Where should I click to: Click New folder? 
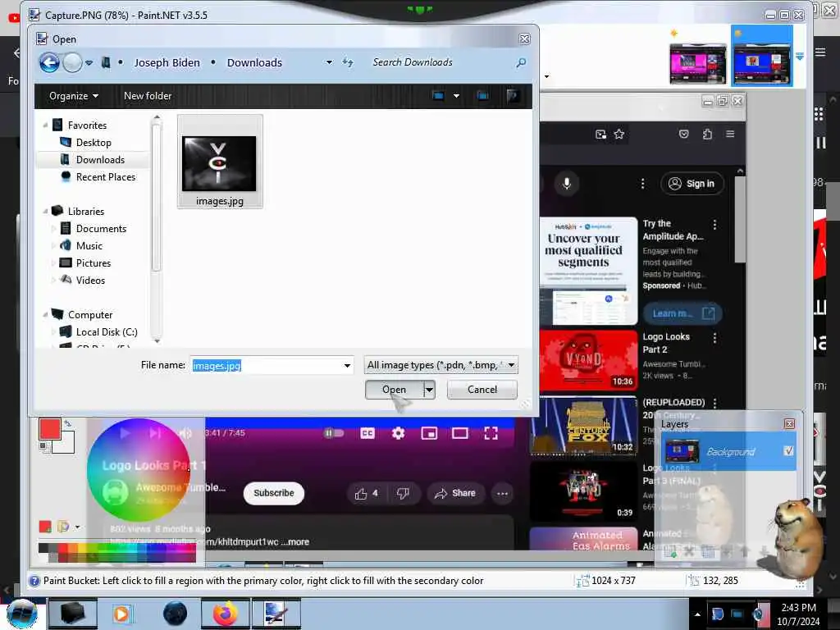(148, 96)
